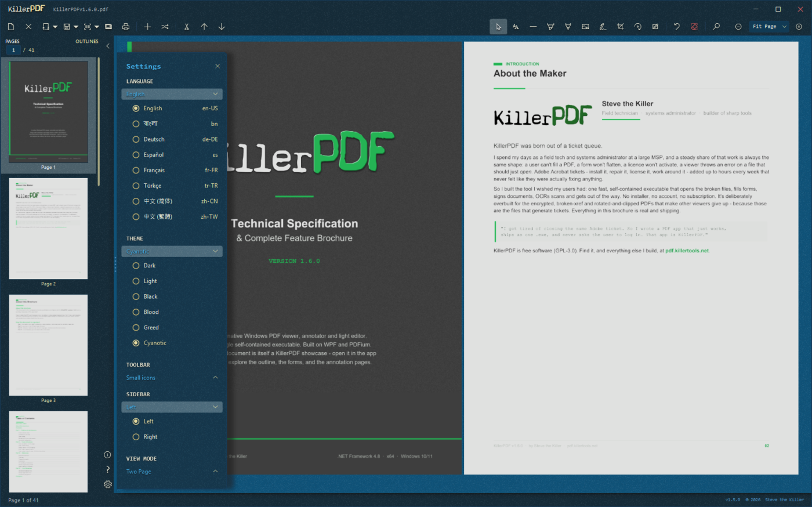Click the red eraser redaction icon

[694, 27]
